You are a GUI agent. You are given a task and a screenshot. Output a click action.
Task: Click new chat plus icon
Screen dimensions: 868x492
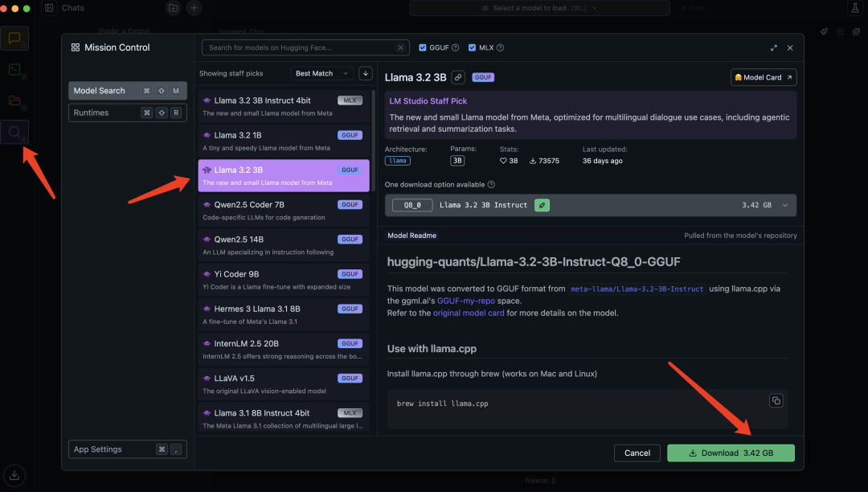point(194,8)
